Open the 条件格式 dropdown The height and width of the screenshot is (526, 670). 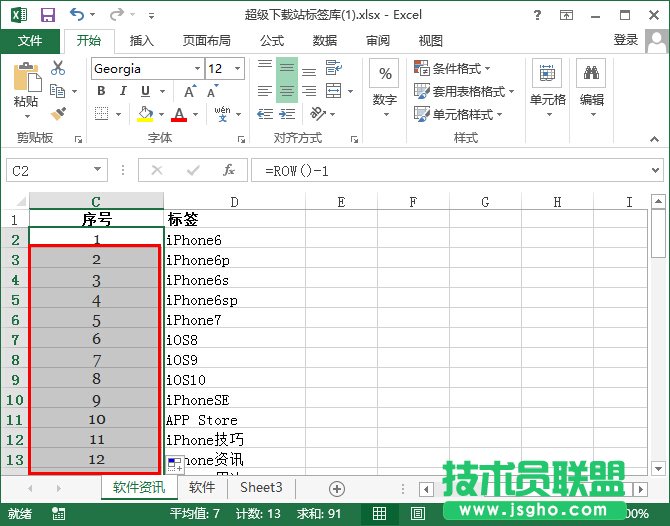click(x=463, y=68)
